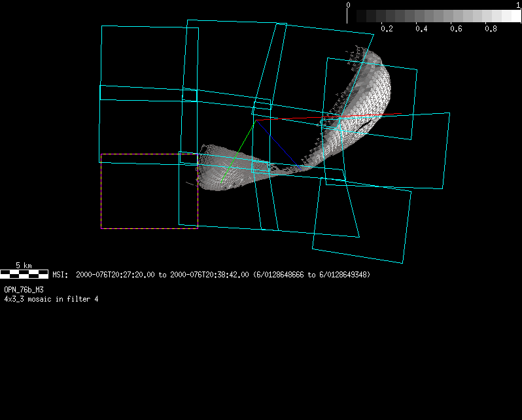Click the MSI end time 2000-076T20:38:42.00

(x=209, y=275)
